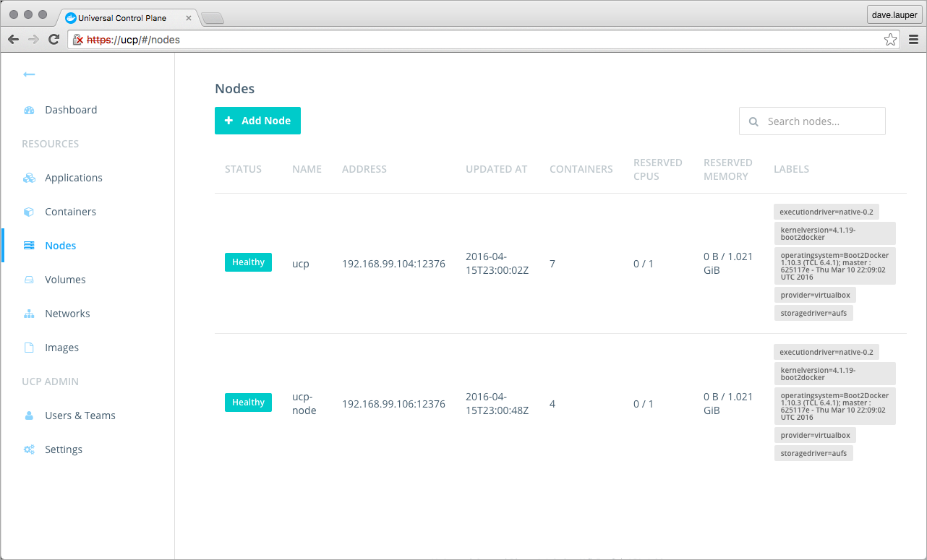Click the Users & Teams person icon
Viewport: 927px width, 560px height.
[x=29, y=415]
